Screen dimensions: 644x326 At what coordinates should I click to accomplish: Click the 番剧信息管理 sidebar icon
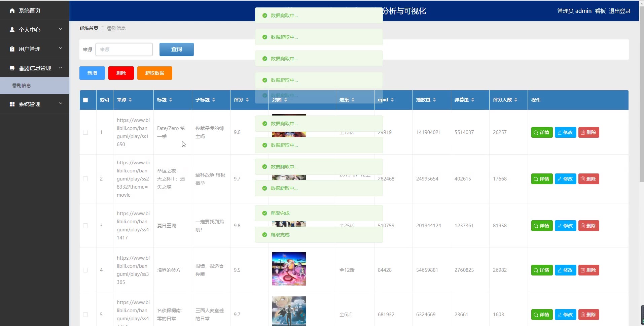pyautogui.click(x=12, y=68)
